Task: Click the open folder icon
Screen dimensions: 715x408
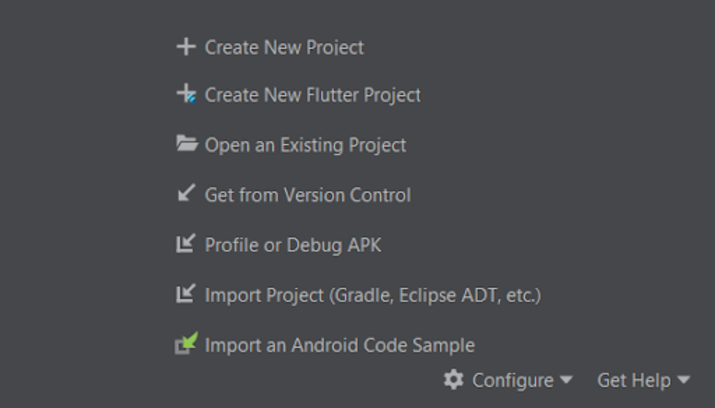Action: pos(186,145)
